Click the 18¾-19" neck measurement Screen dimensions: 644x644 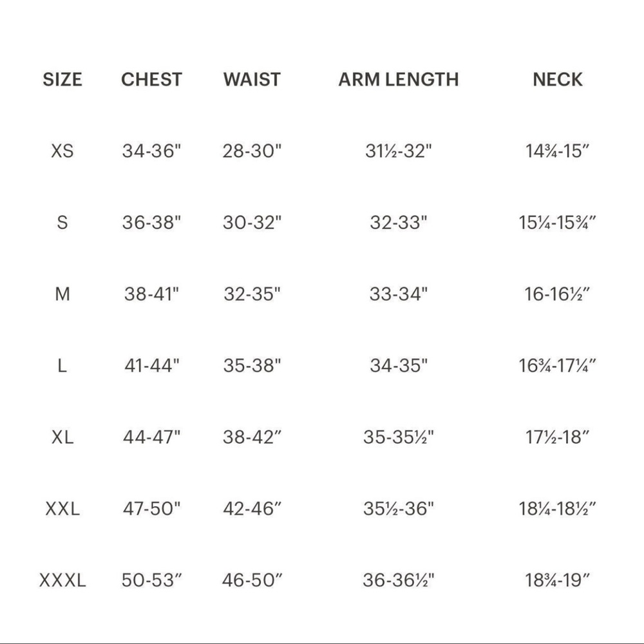tap(557, 580)
